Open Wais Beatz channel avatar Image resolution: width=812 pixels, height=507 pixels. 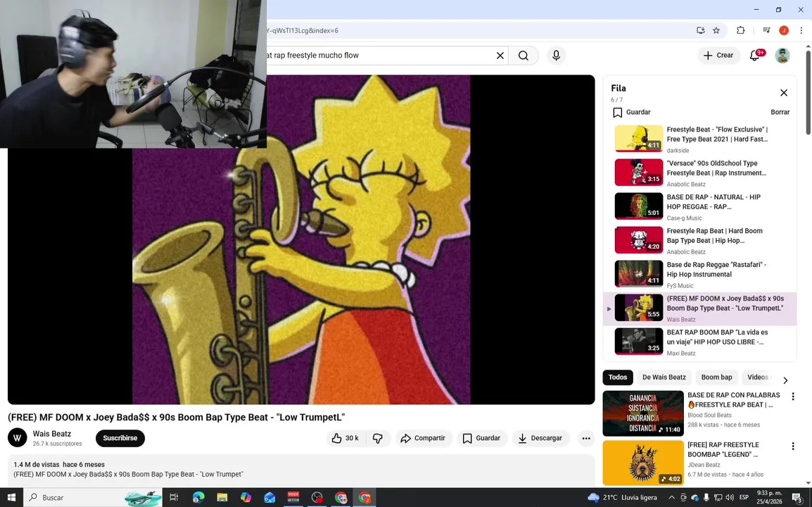point(17,438)
